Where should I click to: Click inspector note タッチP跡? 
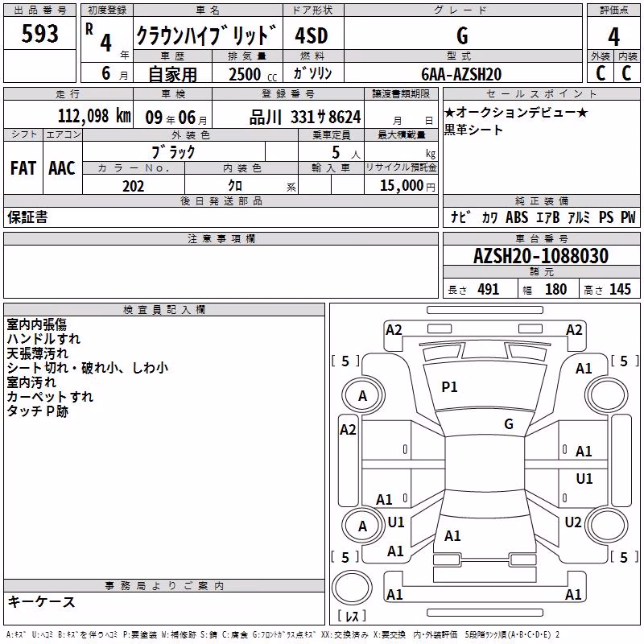pyautogui.click(x=37, y=411)
